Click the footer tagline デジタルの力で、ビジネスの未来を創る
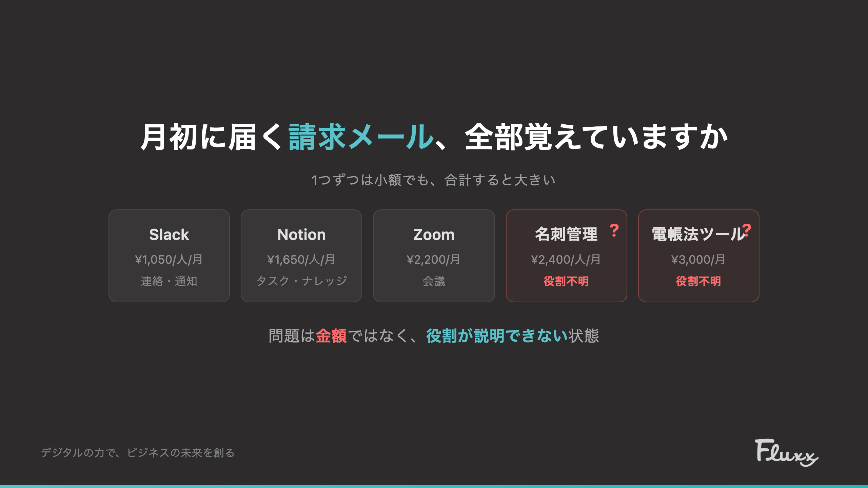Image resolution: width=868 pixels, height=488 pixels. [138, 453]
